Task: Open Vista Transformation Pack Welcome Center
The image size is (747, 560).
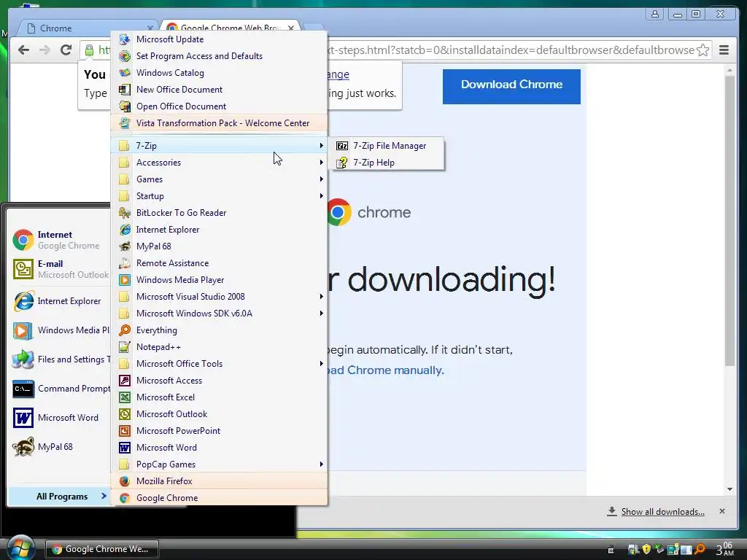Action: (219, 122)
